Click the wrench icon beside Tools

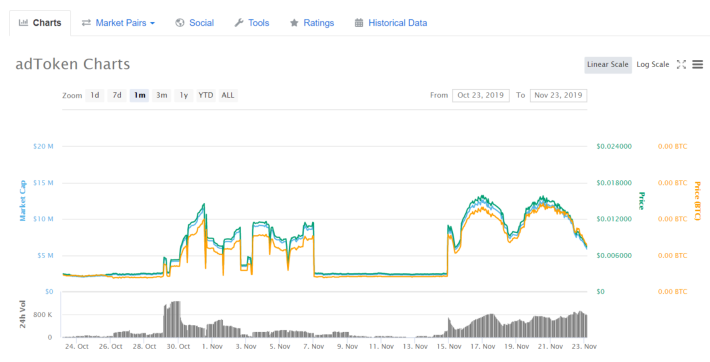(x=239, y=23)
